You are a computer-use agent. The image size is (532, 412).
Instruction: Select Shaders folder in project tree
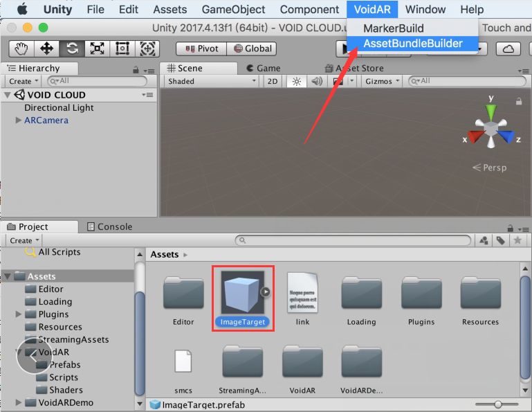pos(66,390)
